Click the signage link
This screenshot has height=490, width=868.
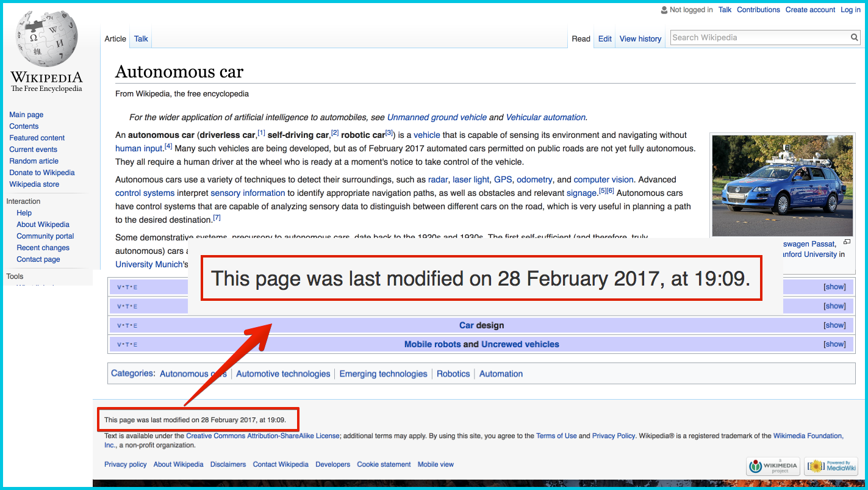(581, 193)
